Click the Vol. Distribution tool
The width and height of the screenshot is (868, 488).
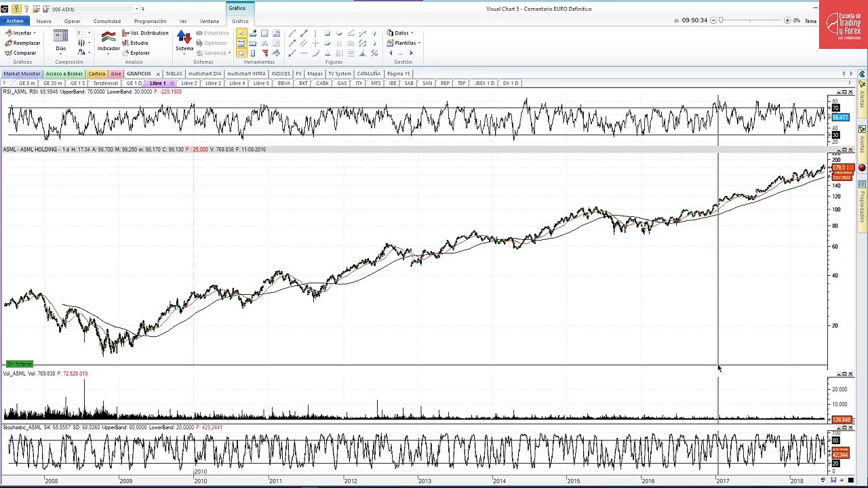145,33
